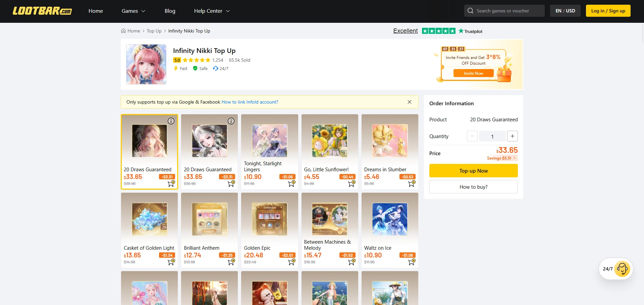
Task: Click the LootBar.com logo
Action: point(42,11)
